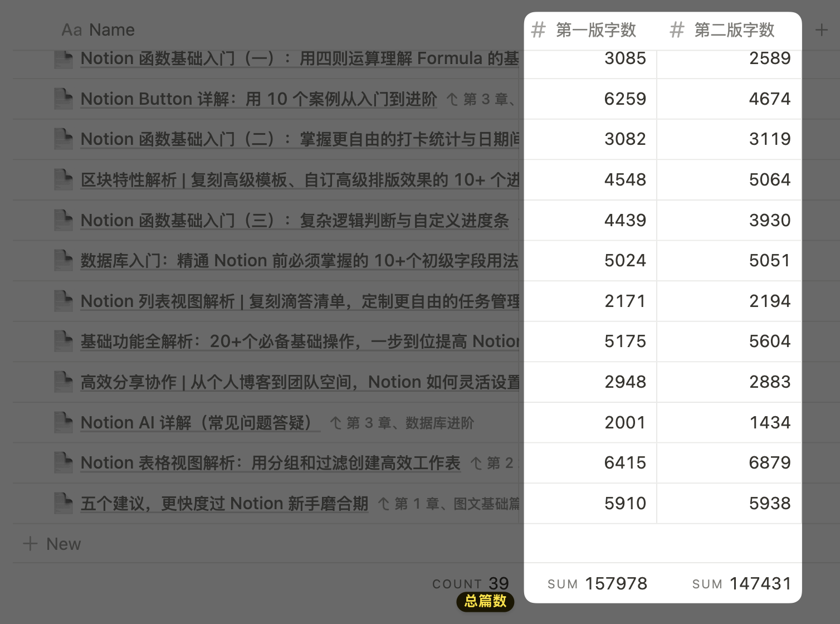
Task: Add a new property with the plus icon
Action: point(822,30)
